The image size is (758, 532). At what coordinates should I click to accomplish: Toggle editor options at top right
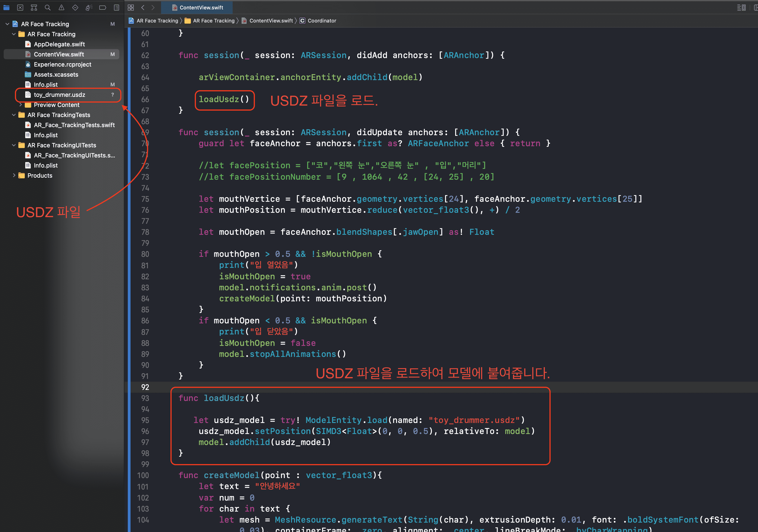741,7
